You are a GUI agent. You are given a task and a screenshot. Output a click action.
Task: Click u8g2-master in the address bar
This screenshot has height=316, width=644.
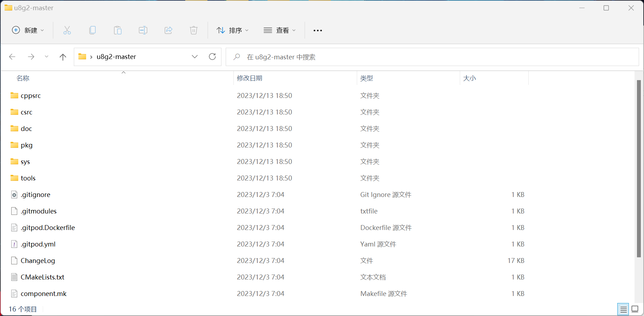pyautogui.click(x=116, y=57)
